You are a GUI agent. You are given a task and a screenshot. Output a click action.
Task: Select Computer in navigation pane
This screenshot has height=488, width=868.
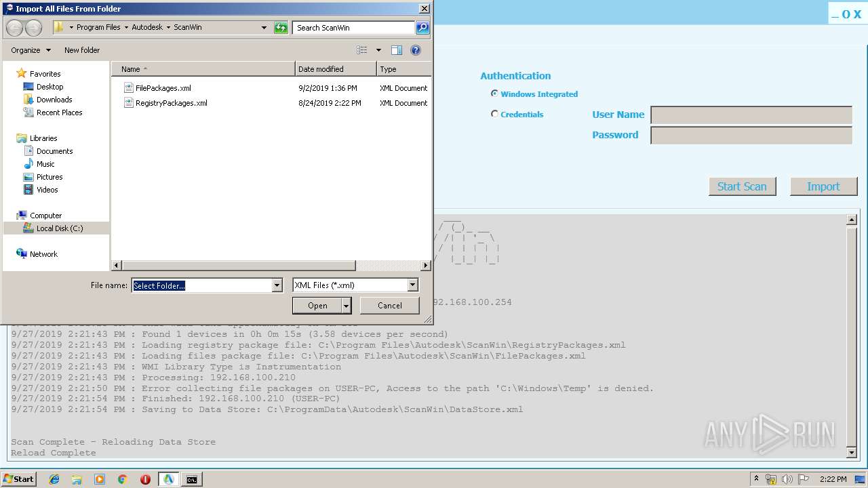coord(45,216)
